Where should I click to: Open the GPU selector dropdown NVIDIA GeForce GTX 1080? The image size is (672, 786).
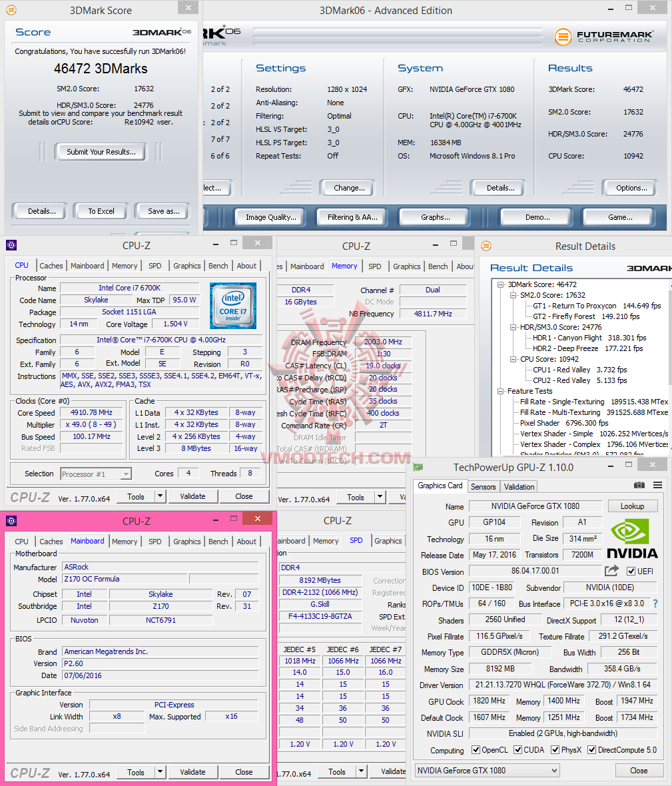point(487,771)
